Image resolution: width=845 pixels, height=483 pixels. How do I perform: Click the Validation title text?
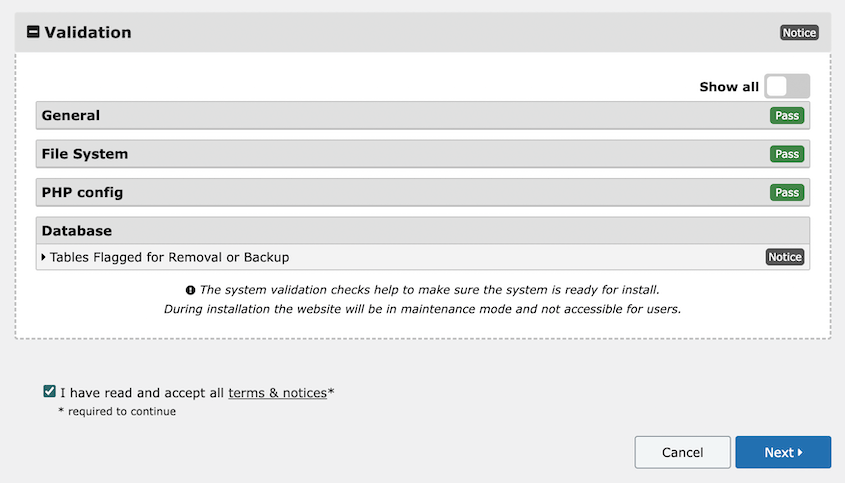[88, 32]
